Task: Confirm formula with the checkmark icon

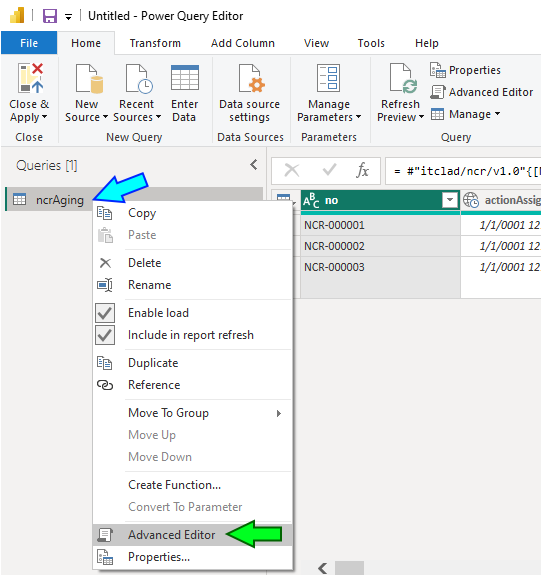Action: coord(329,170)
